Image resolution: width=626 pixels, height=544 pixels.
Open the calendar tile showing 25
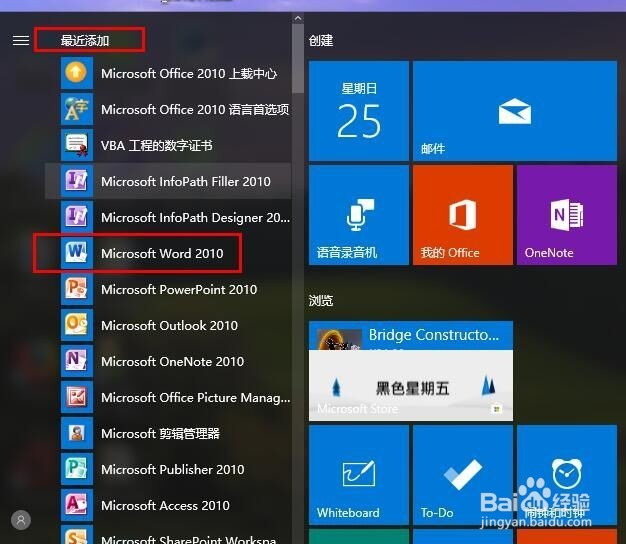pos(359,111)
